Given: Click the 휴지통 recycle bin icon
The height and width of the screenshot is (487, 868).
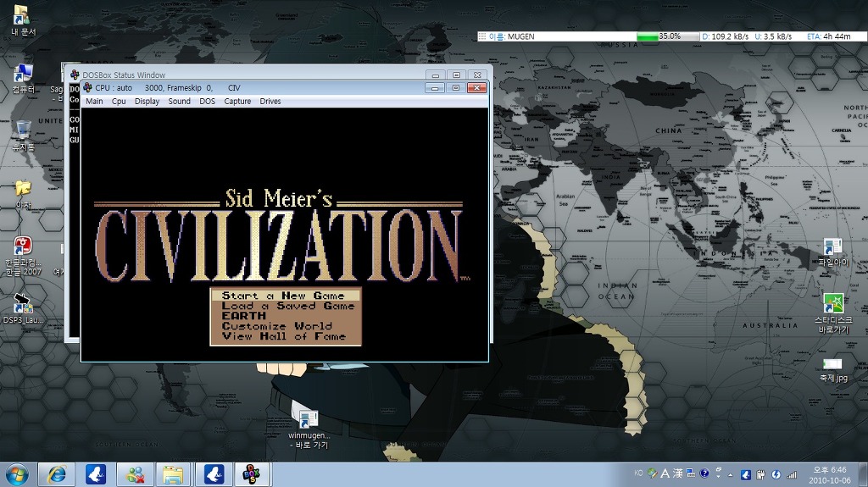Looking at the screenshot, I should point(23,132).
